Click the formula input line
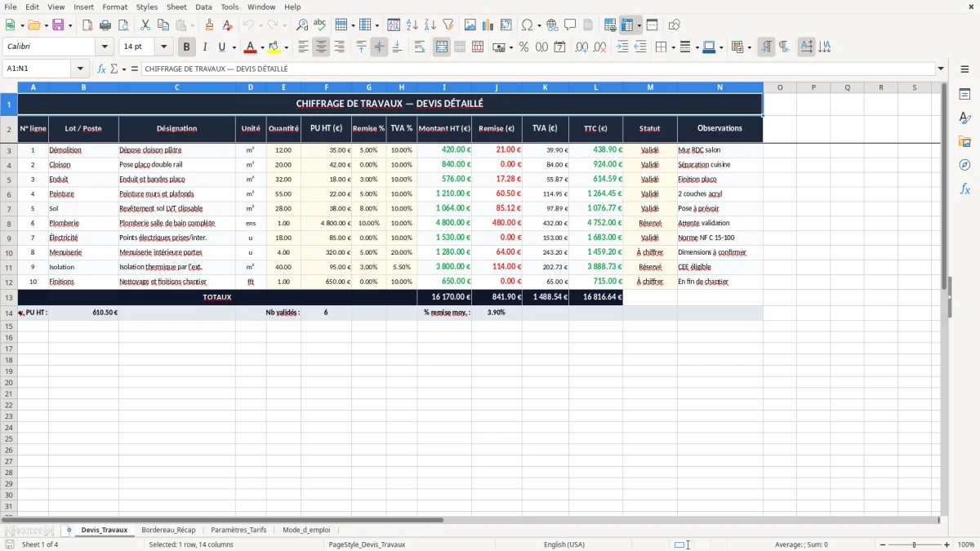 tap(538, 69)
